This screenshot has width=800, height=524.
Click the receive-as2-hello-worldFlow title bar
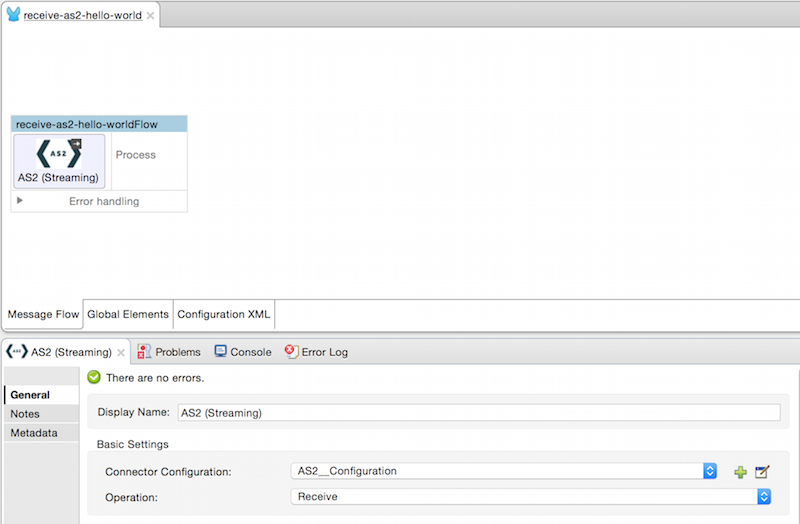99,124
